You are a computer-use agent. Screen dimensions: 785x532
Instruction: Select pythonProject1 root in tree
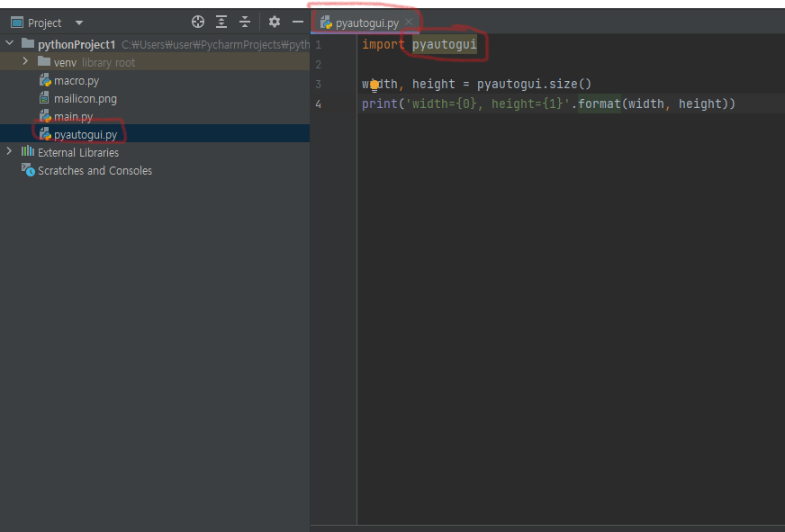77,44
